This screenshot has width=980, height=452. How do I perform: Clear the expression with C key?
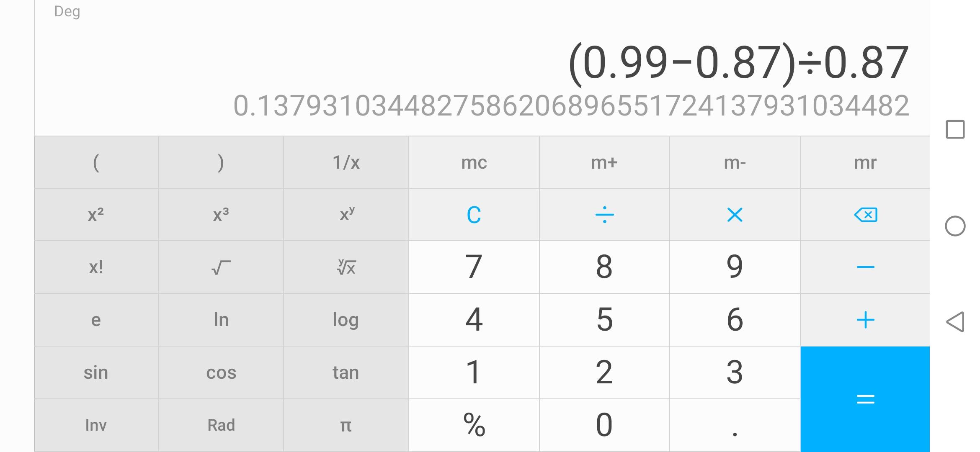click(474, 215)
